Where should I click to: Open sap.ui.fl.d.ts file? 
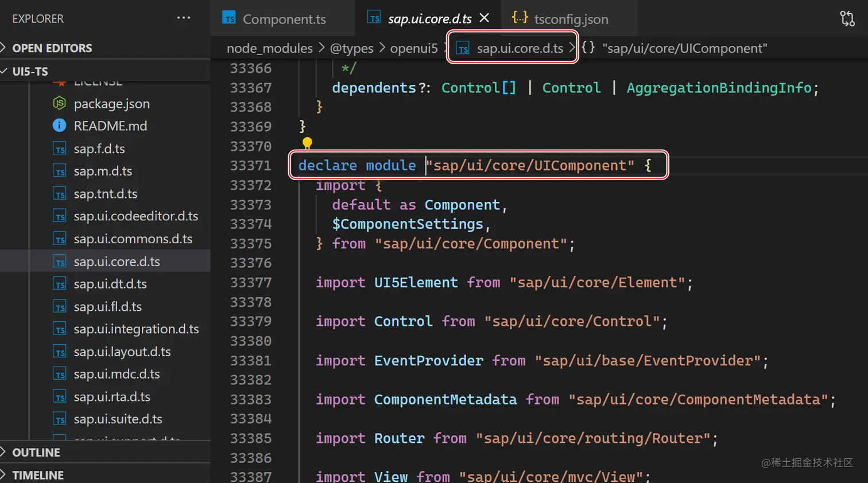(x=105, y=306)
